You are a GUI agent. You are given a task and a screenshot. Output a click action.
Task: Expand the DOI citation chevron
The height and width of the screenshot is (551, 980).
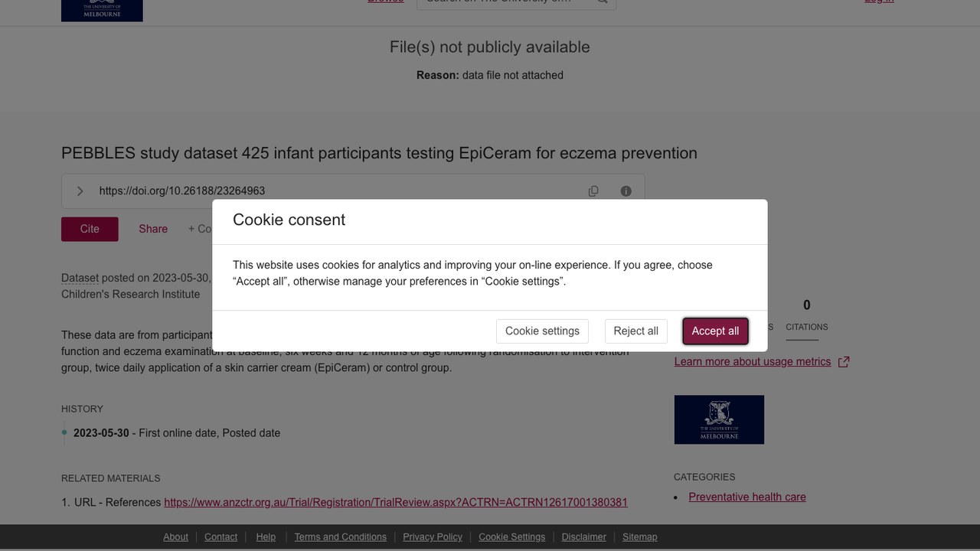(x=80, y=191)
